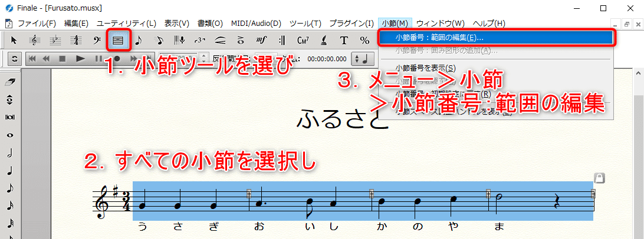Select the HyperScribe microphone tool
This screenshot has height=239, width=644.
pyautogui.click(x=179, y=40)
